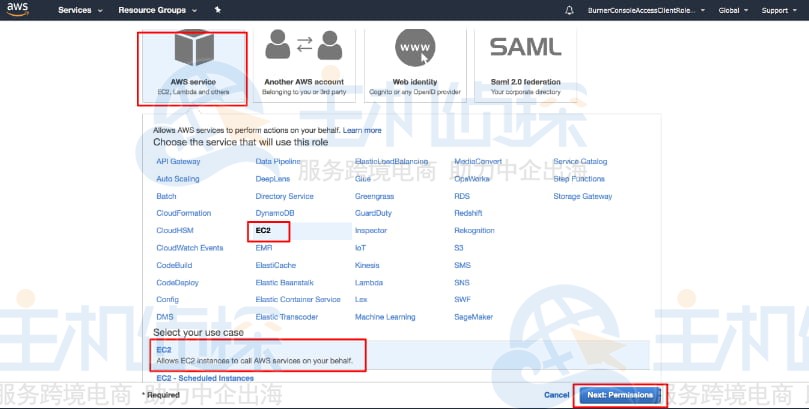Click the AWS logo in the header
Screen dimensions: 809x409
pos(20,10)
